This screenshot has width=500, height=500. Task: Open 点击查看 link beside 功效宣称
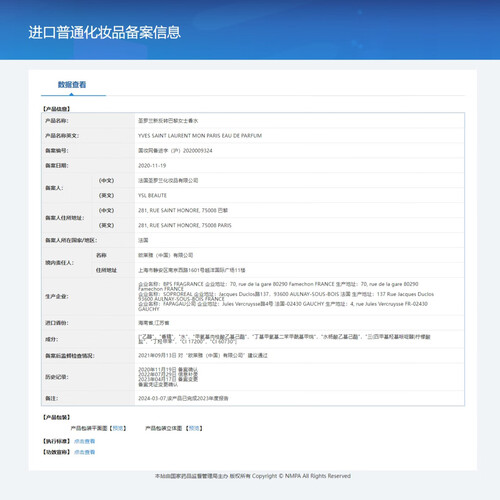click(85, 452)
